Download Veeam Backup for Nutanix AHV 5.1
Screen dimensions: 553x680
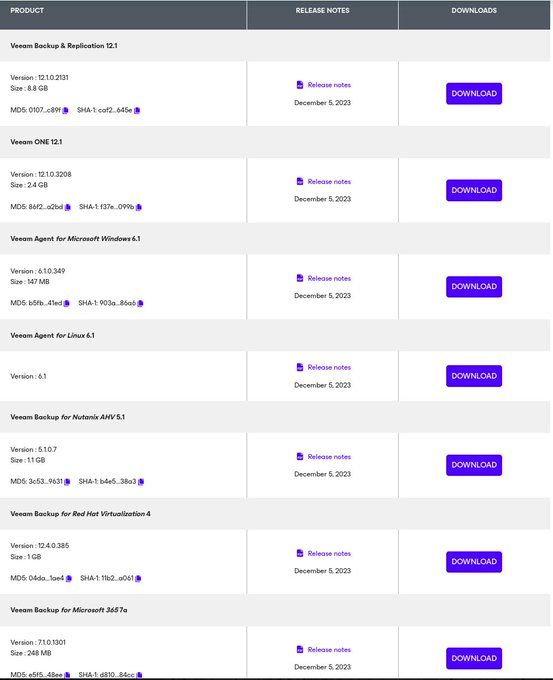pos(474,465)
